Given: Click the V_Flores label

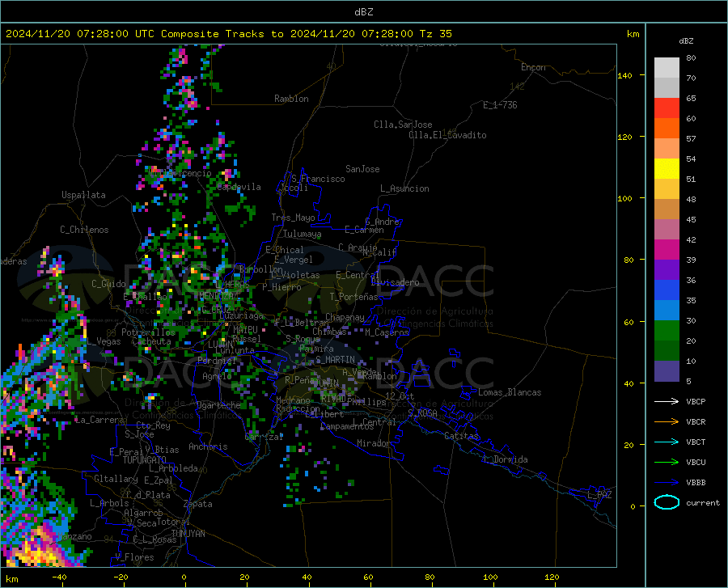Looking at the screenshot, I should (134, 557).
